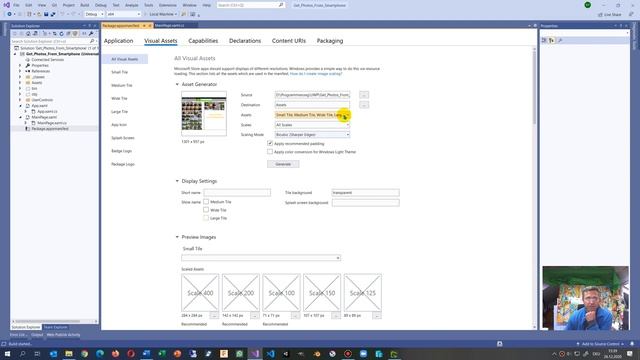
Task: Open Chrome from the taskbar
Action: 84,354
